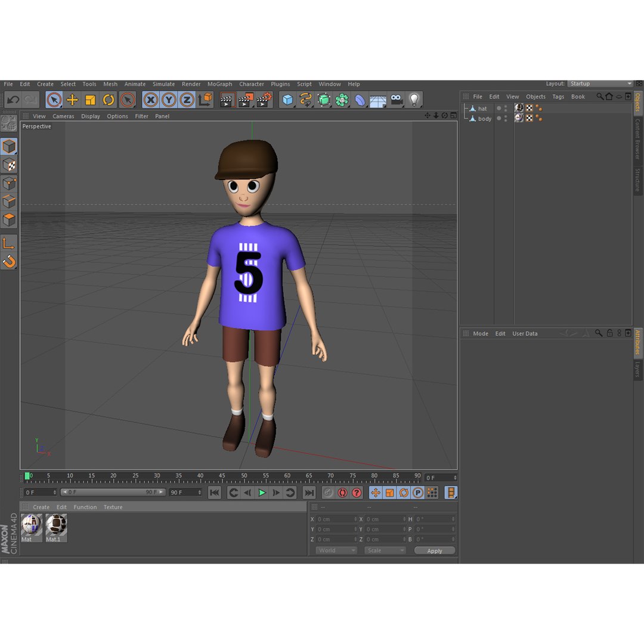Add a camera object

tap(397, 100)
